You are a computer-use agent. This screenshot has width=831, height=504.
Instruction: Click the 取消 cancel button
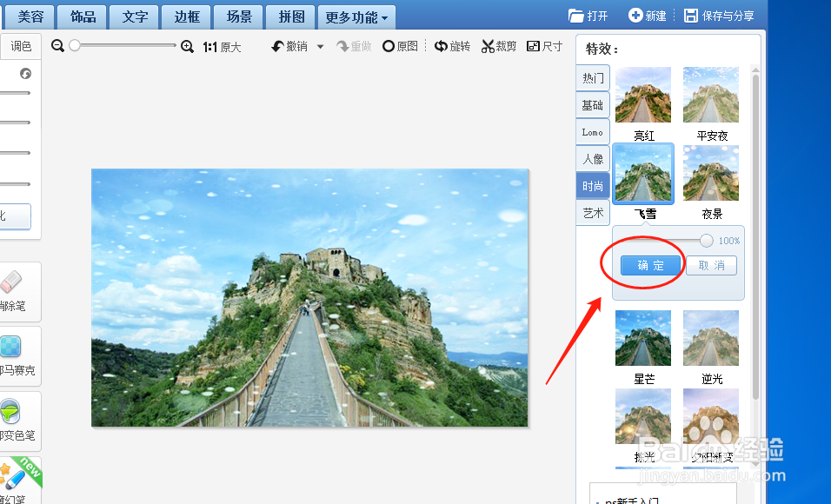pos(711,266)
